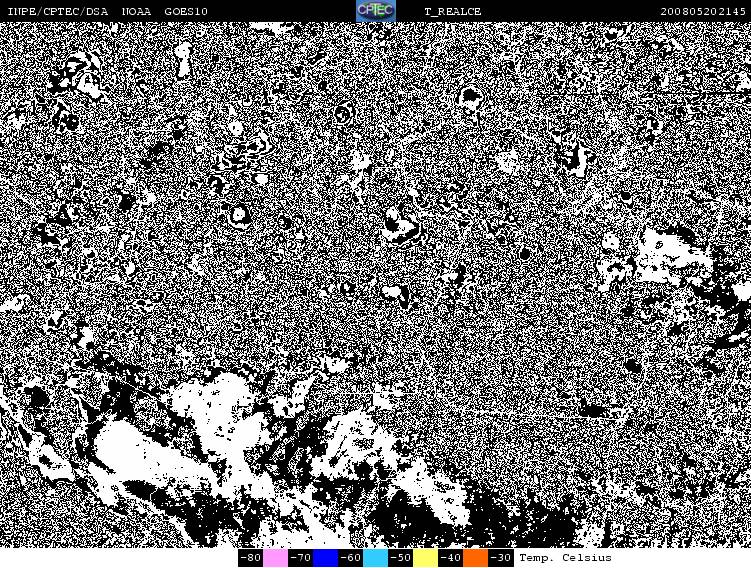Click the T_REALCE title text
The height and width of the screenshot is (568, 751).
(452, 11)
